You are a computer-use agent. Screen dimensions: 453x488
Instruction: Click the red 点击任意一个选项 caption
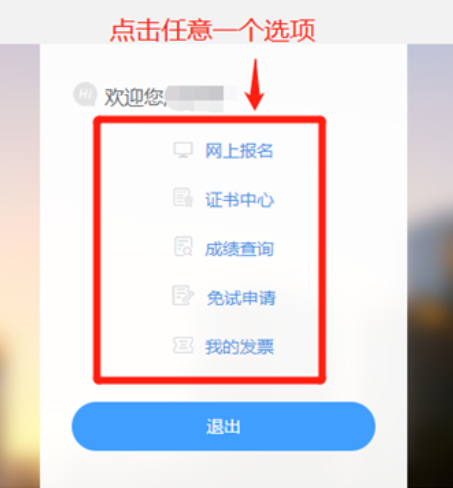(213, 30)
